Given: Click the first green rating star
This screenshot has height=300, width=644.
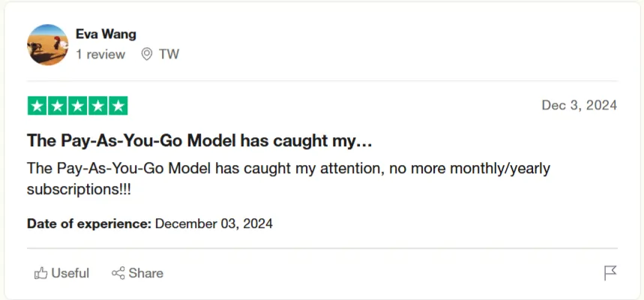Looking at the screenshot, I should pos(37,106).
